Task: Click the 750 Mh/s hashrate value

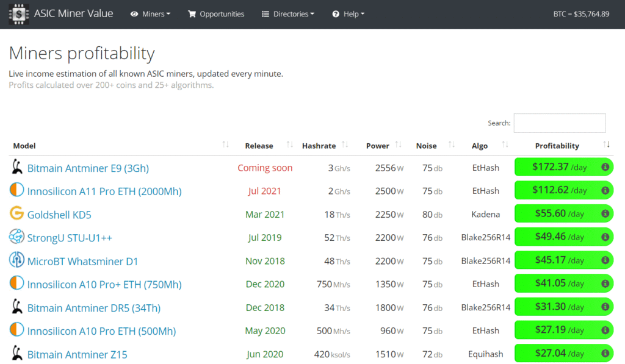Action: [333, 284]
